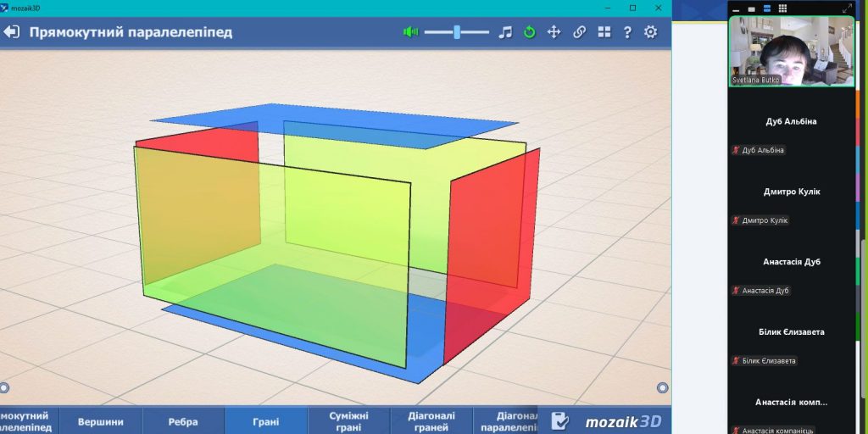
Task: Click the right circular handle above tabs
Action: point(663,387)
